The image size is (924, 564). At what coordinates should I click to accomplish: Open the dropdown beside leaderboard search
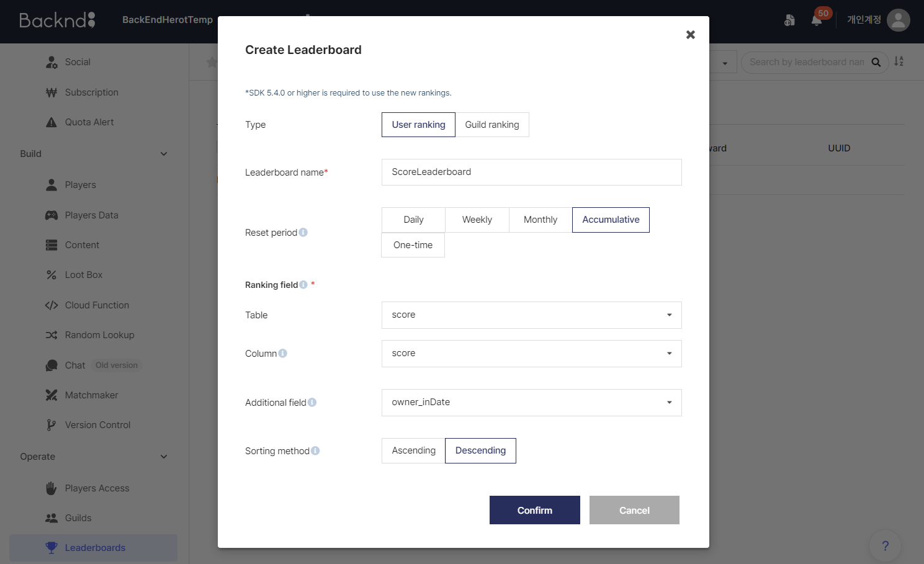point(725,63)
